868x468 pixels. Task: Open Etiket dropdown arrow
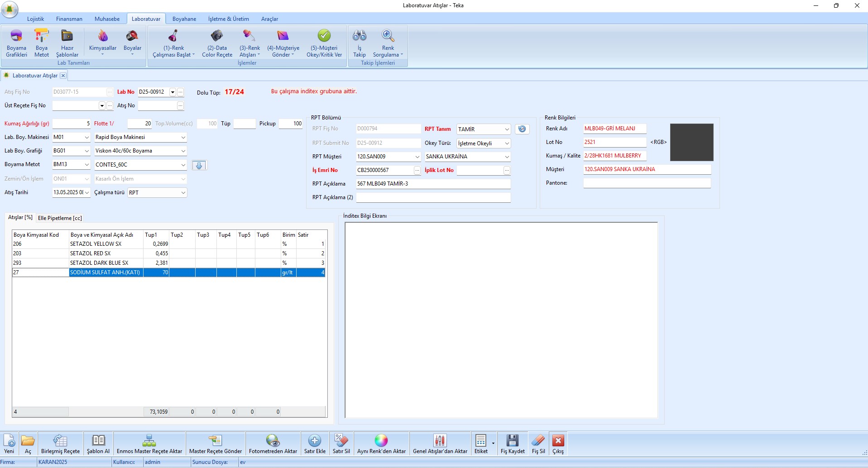click(x=493, y=444)
